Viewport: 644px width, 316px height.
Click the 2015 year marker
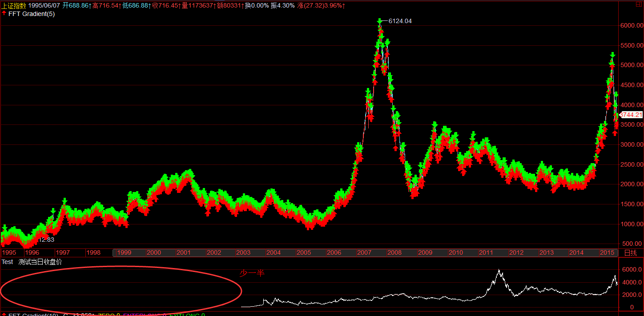607,253
